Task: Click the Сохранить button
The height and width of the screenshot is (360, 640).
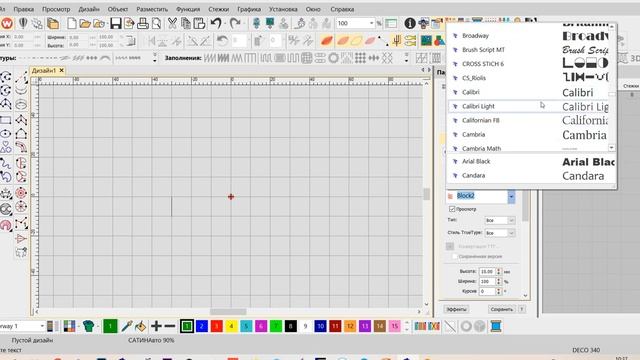Action: (x=502, y=309)
